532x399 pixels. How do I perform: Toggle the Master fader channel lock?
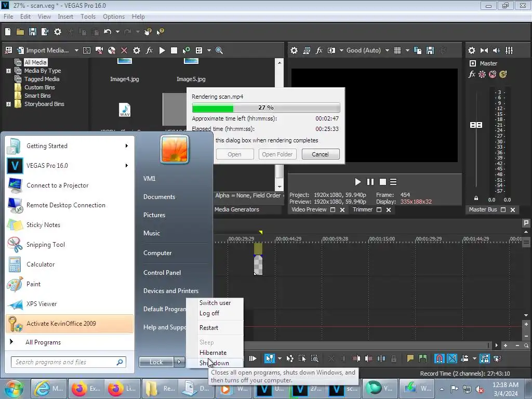point(476,198)
